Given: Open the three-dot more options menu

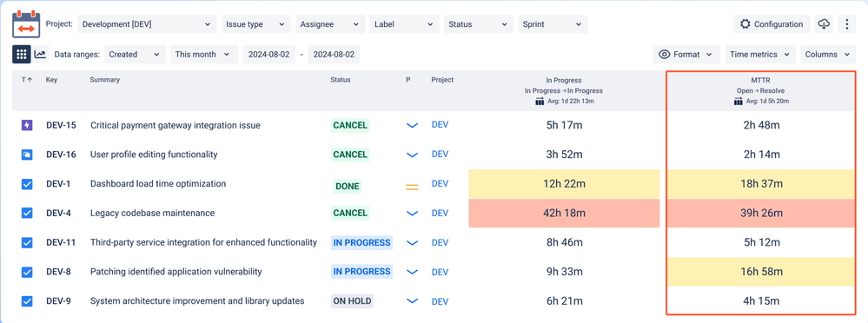Looking at the screenshot, I should click(846, 24).
